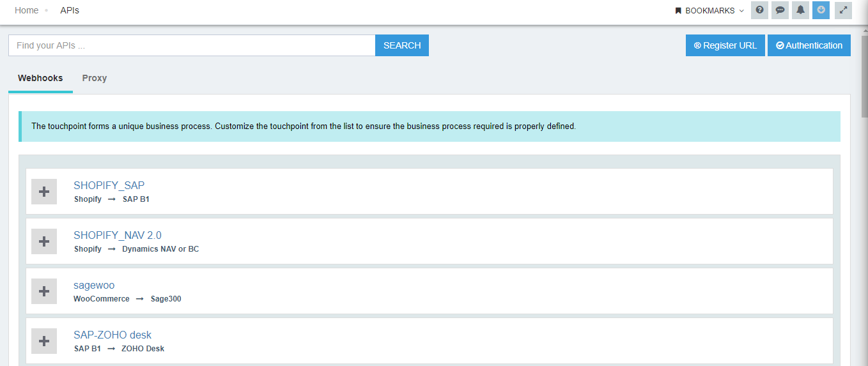Open the SHOPIFY_SAP touchpoint link
Viewport: 868px width, 366px height.
tap(109, 185)
